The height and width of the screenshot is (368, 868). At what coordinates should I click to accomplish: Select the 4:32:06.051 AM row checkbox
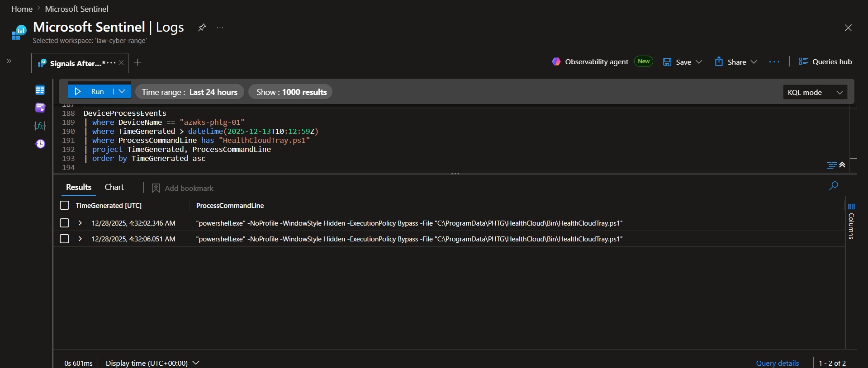(64, 239)
